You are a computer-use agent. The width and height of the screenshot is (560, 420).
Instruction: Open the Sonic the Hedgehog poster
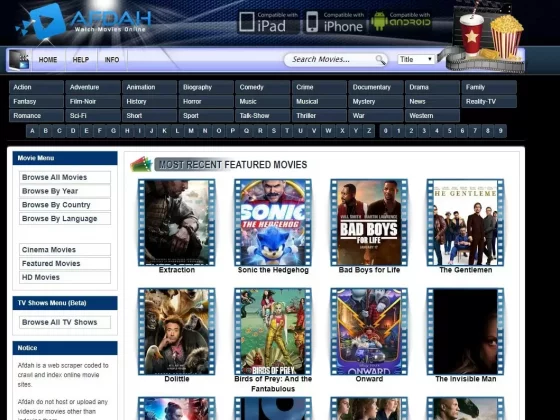273,222
